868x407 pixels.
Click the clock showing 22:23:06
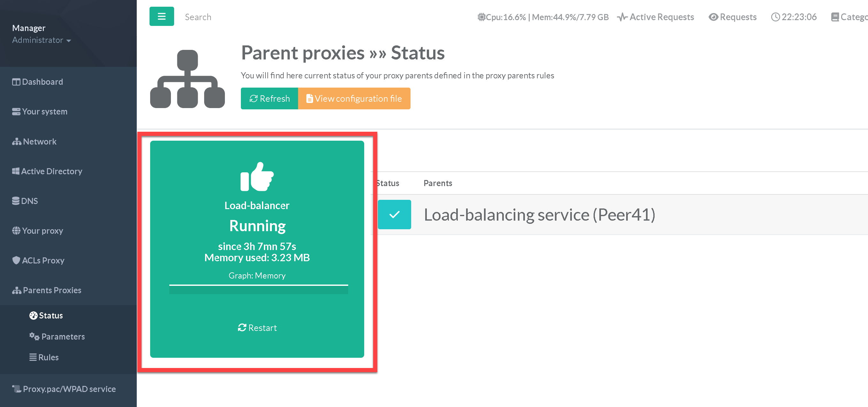point(794,17)
